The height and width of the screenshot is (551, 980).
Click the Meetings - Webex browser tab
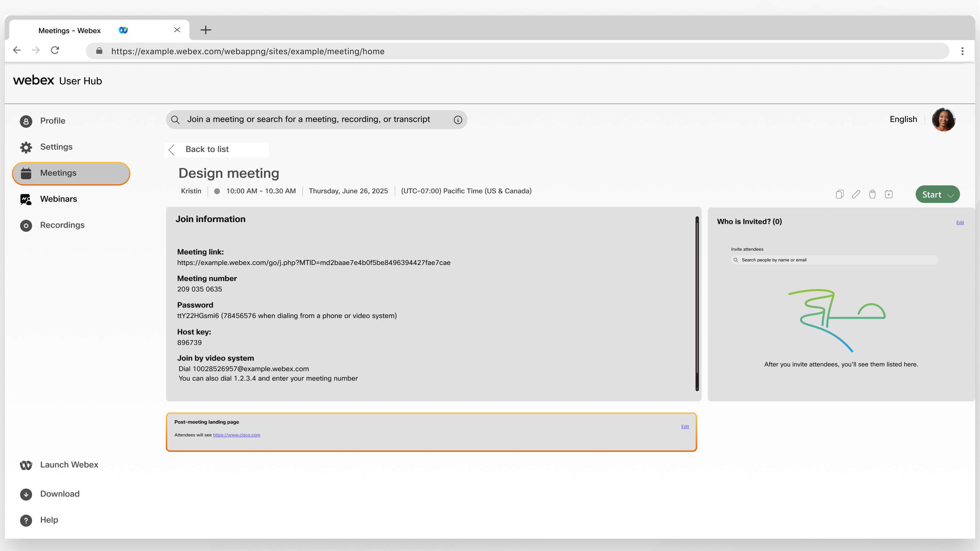99,30
